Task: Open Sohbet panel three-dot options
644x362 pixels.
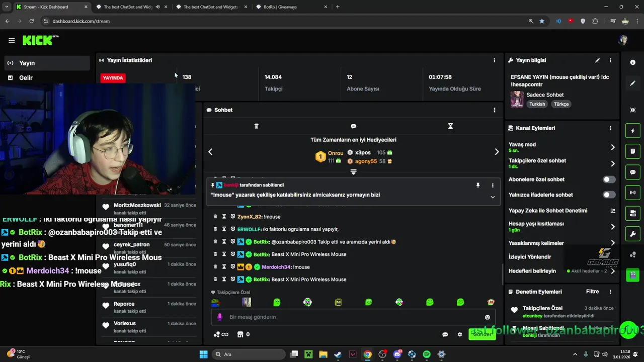Action: [494, 110]
